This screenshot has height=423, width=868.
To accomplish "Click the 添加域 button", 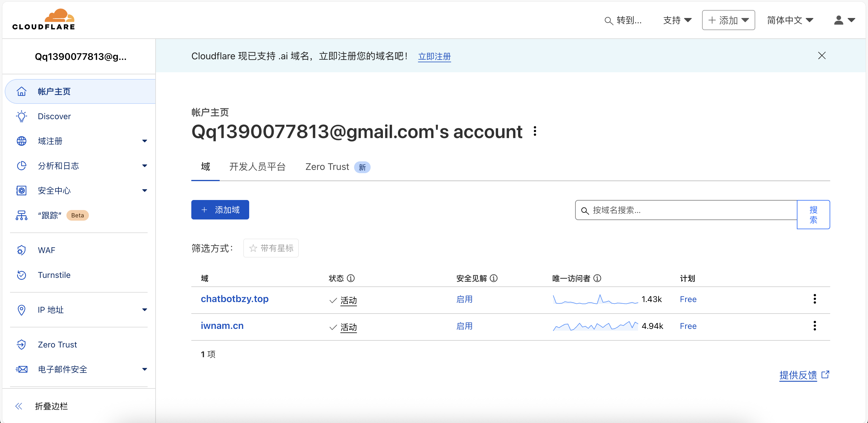I will (x=220, y=210).
